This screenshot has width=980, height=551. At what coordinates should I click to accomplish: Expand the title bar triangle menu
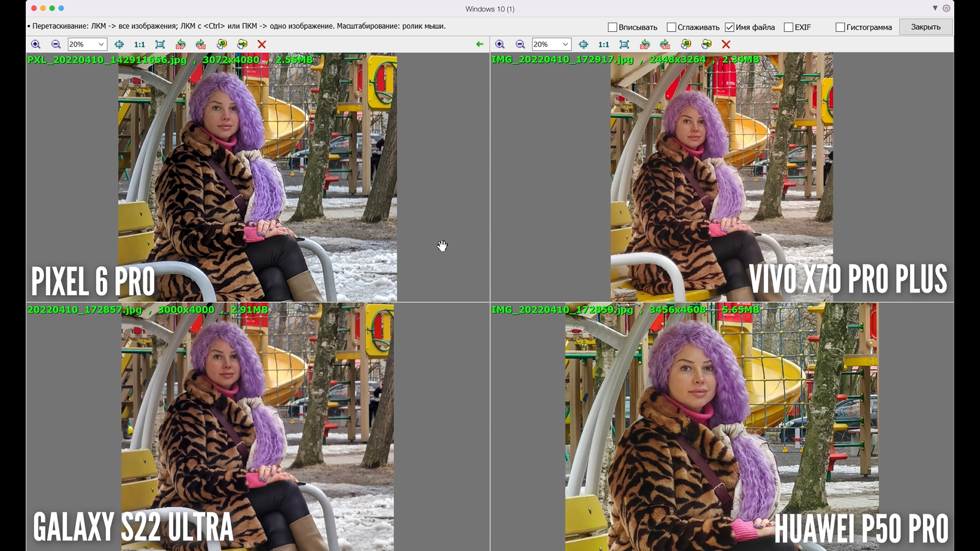tap(935, 9)
